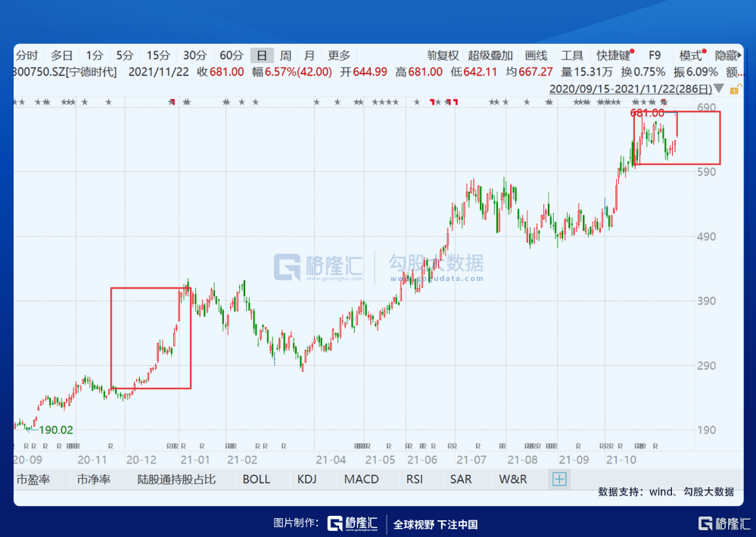Click the 590 price axis label
This screenshot has width=756, height=537.
[706, 172]
